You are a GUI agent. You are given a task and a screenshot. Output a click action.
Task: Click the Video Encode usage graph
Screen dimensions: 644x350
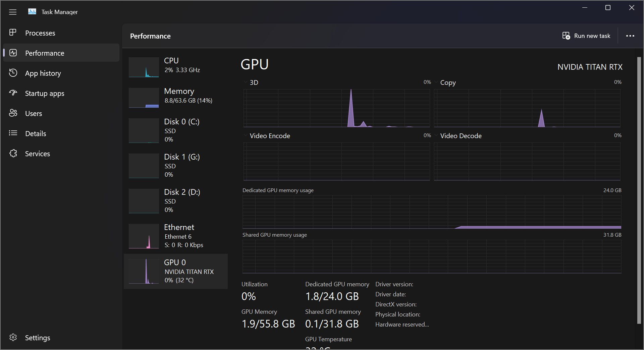click(337, 161)
